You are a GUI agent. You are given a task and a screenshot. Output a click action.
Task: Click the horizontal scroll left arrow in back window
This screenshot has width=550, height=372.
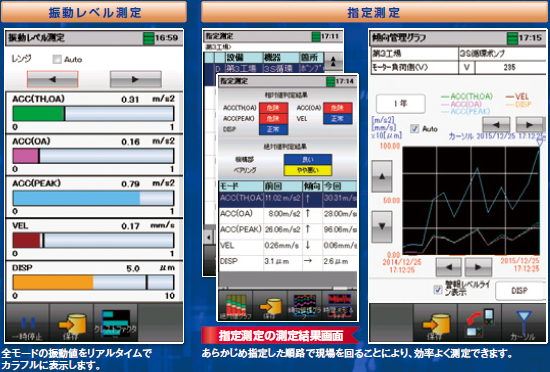[209, 237]
